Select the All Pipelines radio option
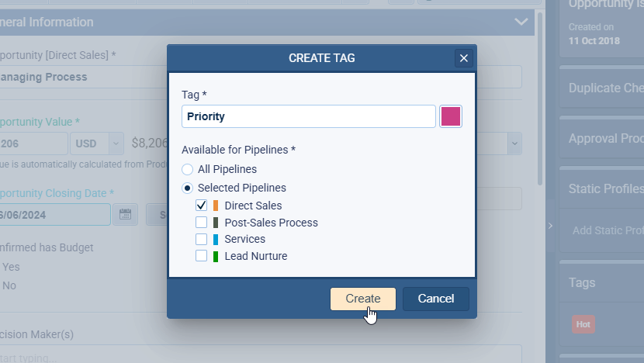The width and height of the screenshot is (644, 363). [187, 169]
